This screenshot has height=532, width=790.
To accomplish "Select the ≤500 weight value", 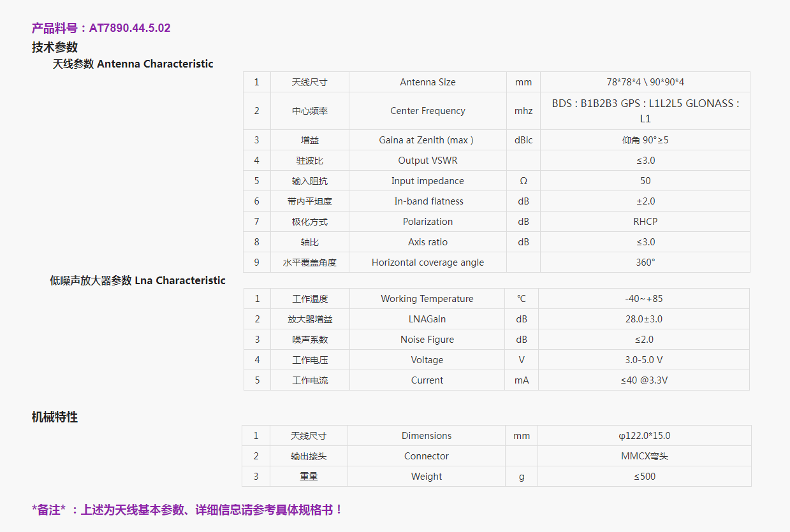I will click(645, 477).
